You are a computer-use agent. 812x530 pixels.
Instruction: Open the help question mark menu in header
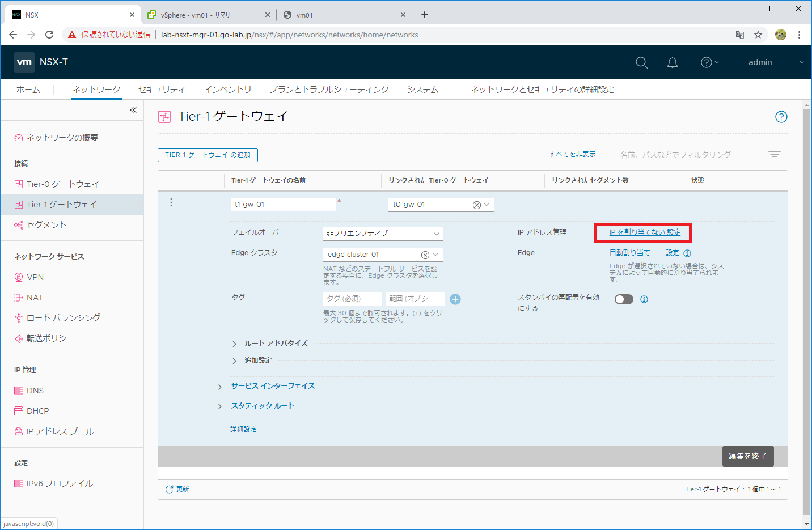tap(709, 62)
